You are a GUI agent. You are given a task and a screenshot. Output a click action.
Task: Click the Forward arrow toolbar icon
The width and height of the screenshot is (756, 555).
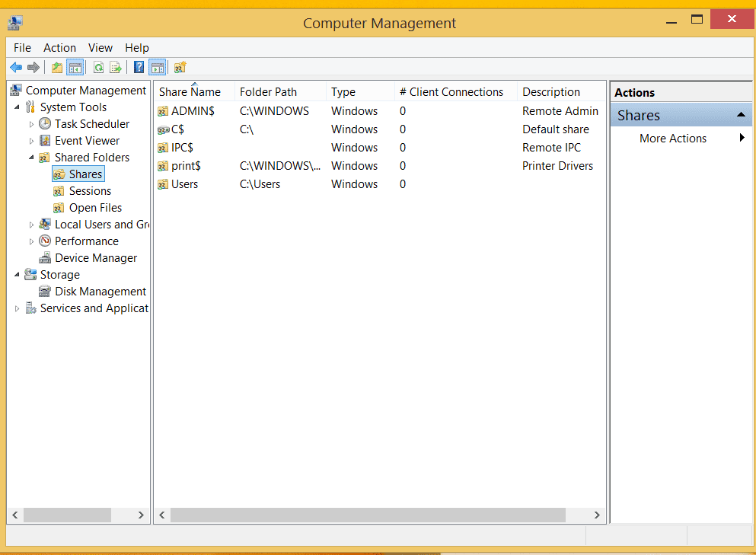33,68
